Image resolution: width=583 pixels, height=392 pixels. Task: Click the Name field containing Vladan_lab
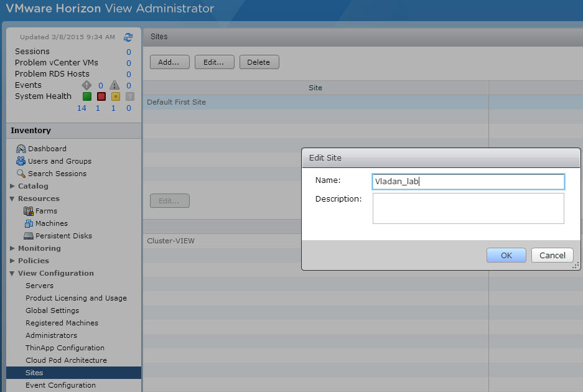[x=468, y=182]
